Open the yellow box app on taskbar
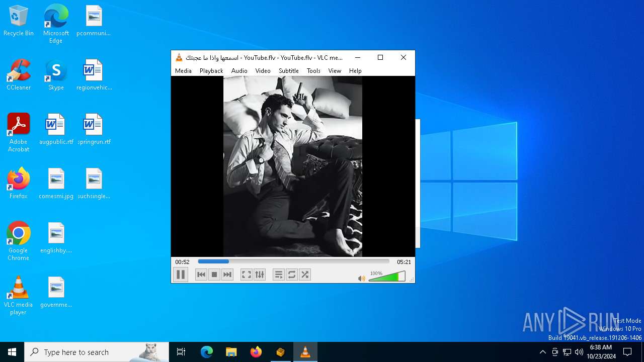Screen dimensions: 644x362 (280, 352)
